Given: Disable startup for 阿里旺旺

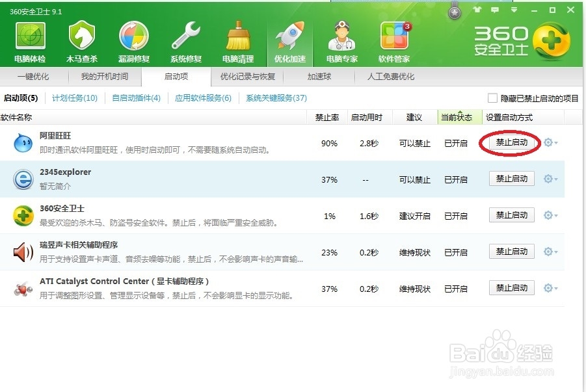Looking at the screenshot, I should click(x=512, y=142).
